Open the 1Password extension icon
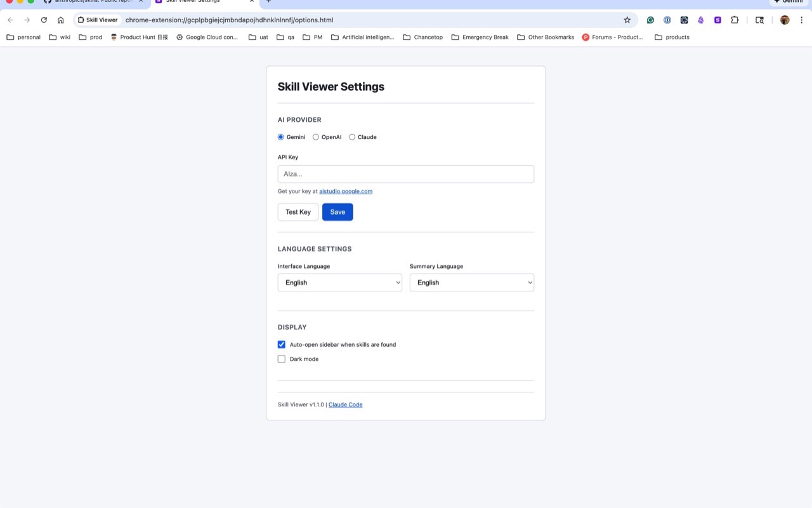 click(x=667, y=20)
